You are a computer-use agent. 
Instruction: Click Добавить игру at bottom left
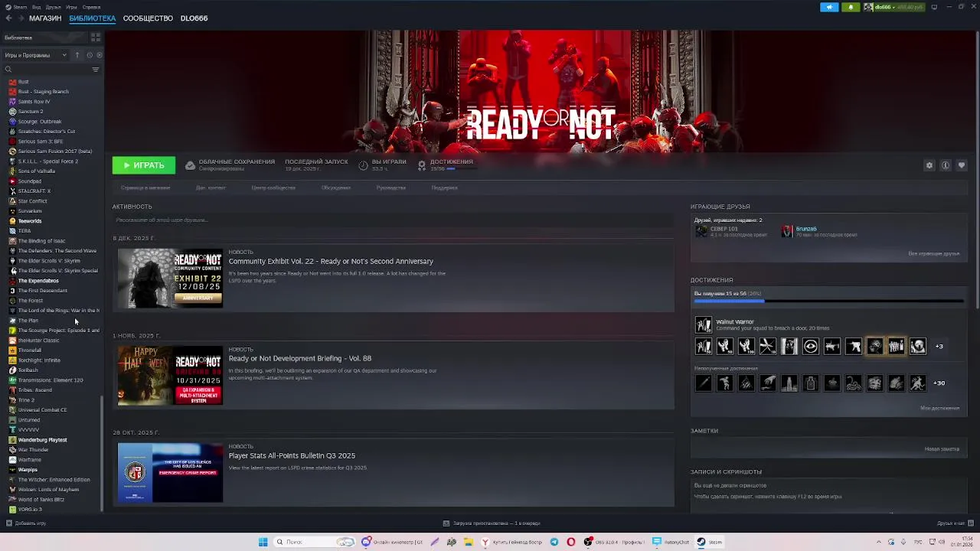click(26, 523)
